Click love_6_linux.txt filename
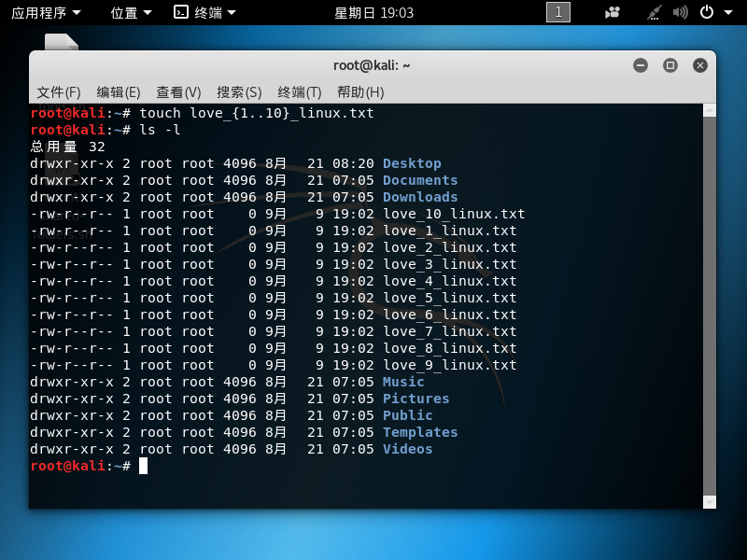Screen dimensions: 747x560 pyautogui.click(x=450, y=315)
